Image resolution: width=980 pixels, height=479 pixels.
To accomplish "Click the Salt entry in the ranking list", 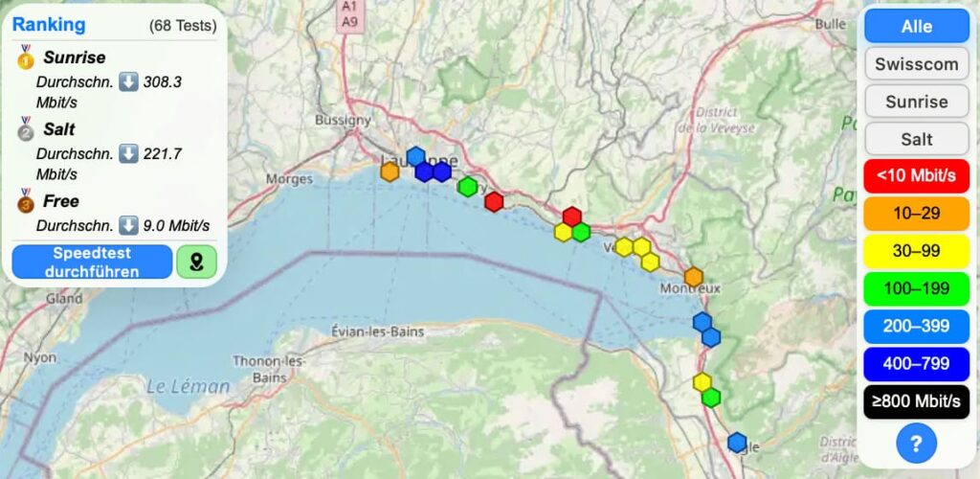I will pos(59,129).
